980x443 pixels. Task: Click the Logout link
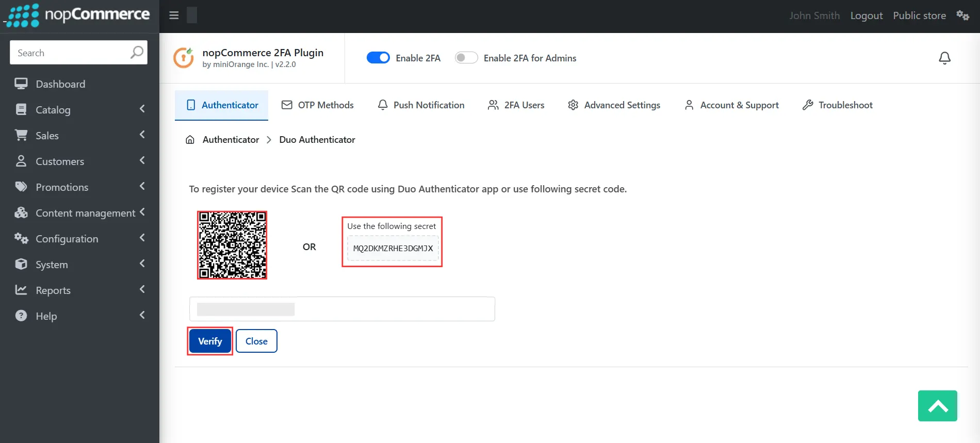[x=867, y=15]
